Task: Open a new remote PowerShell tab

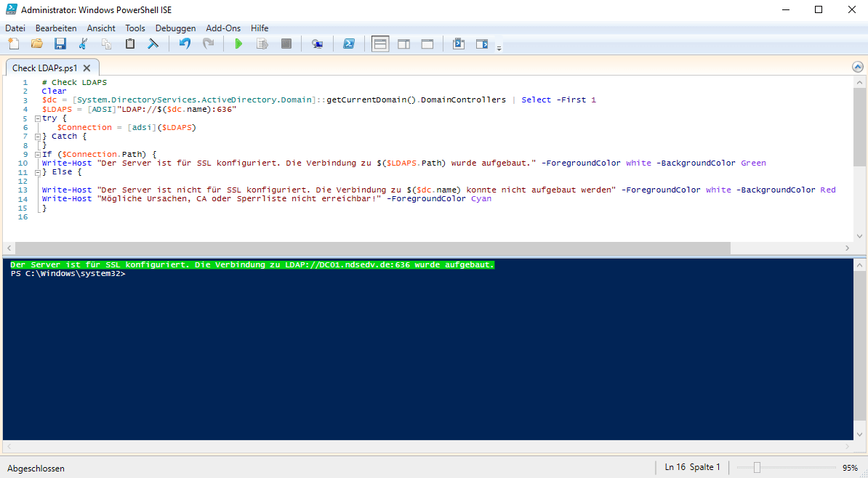Action: (x=317, y=44)
